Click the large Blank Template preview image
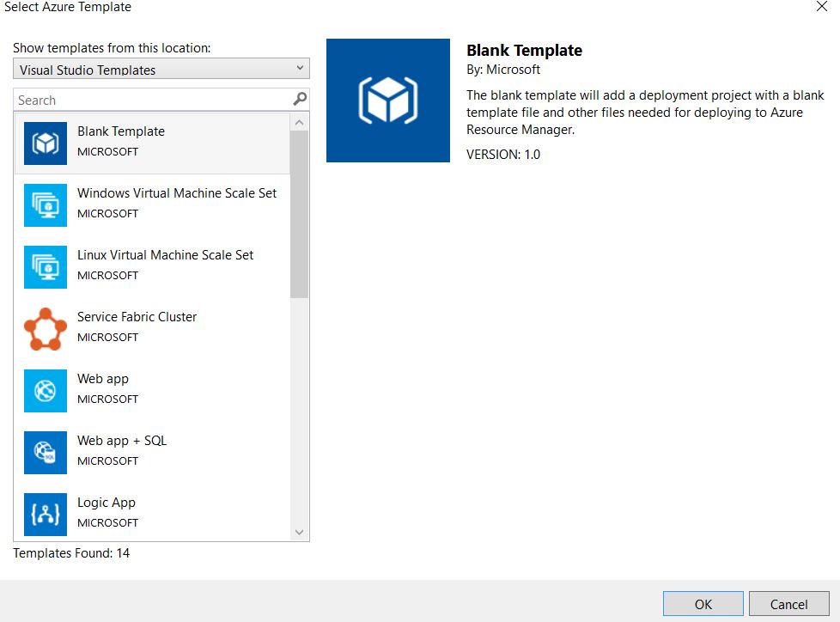The image size is (840, 622). (388, 101)
